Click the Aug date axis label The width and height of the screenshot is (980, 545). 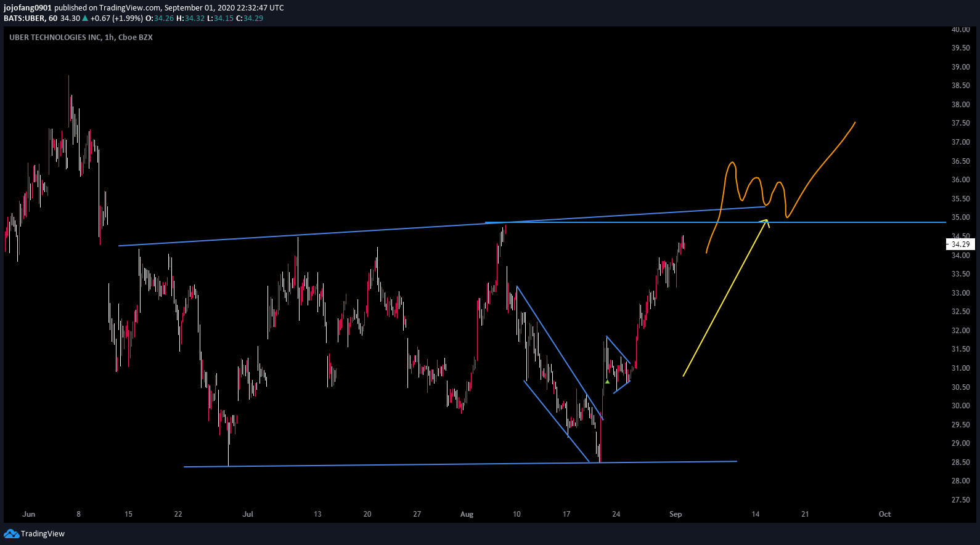[467, 514]
